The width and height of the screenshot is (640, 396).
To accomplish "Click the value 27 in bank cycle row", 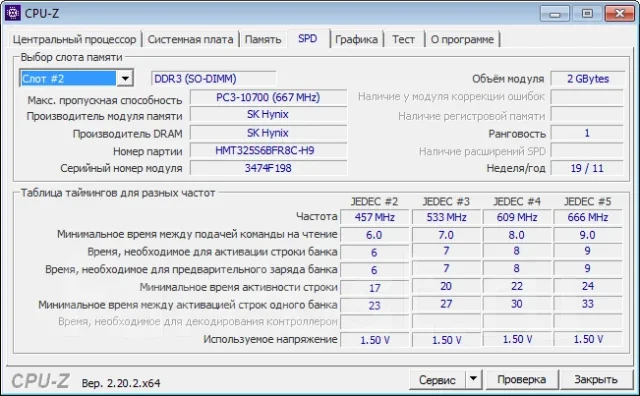I will point(446,304).
